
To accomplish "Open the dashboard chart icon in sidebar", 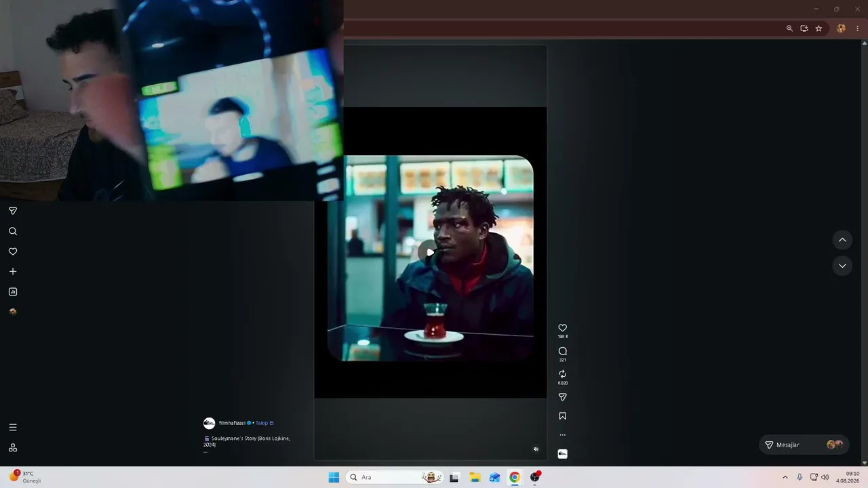I will [13, 292].
